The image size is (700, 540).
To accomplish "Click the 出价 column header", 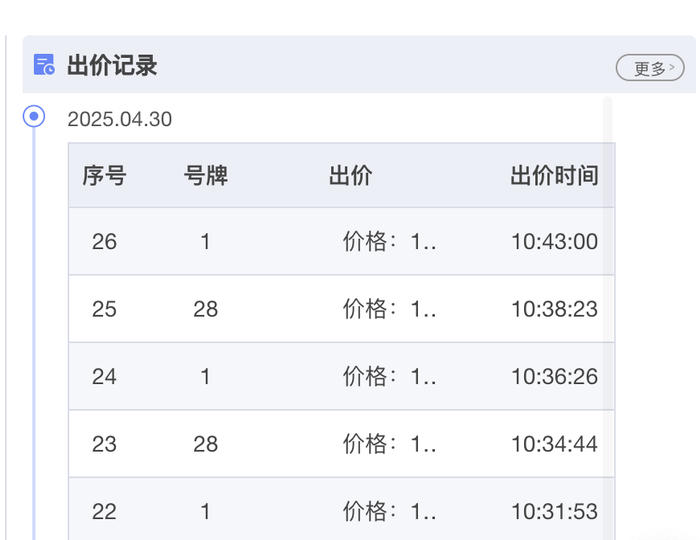I will [x=350, y=176].
